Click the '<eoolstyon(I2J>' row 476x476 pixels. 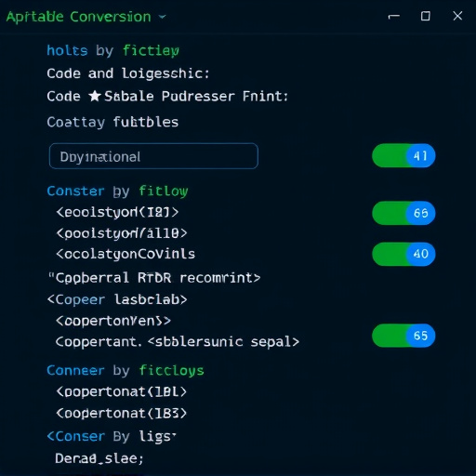point(117,212)
